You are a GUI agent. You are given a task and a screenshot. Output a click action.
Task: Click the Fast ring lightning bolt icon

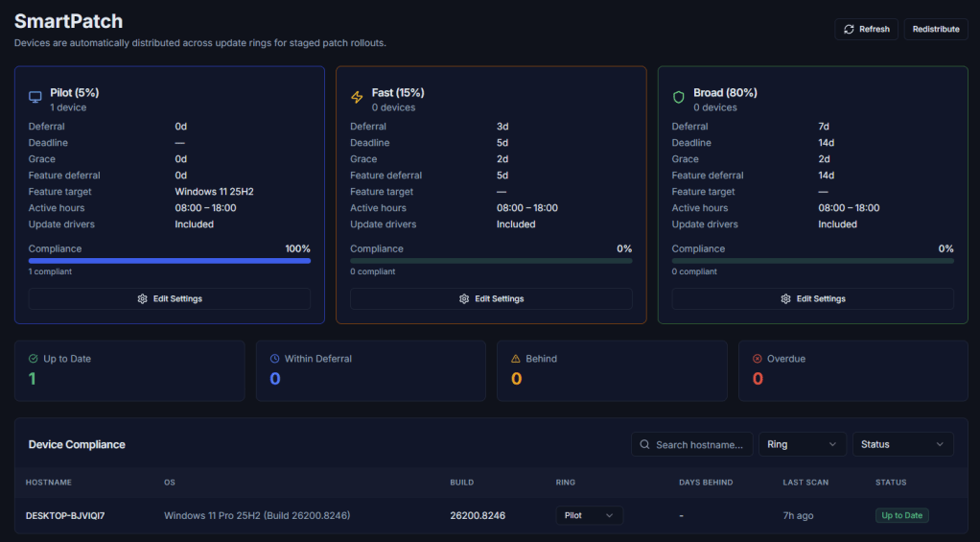click(357, 97)
